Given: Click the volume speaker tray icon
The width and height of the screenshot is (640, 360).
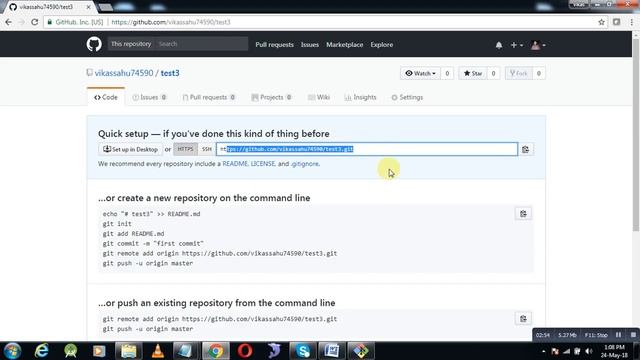Looking at the screenshot, I should tap(589, 351).
